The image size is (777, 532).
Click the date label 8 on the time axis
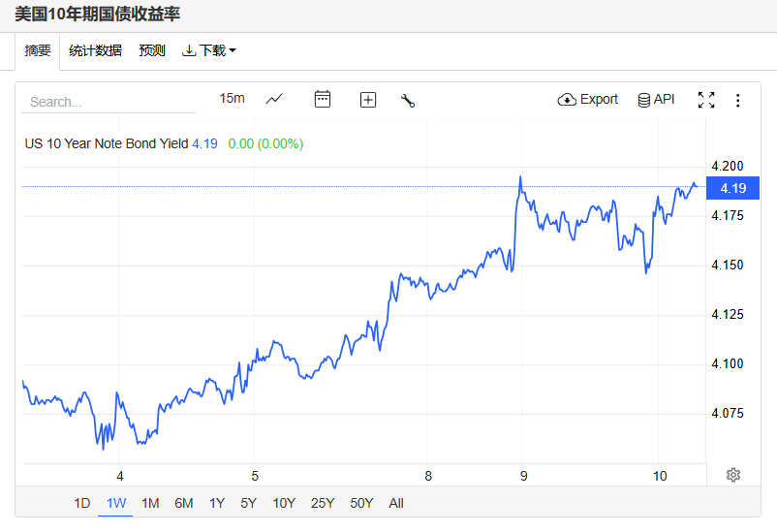[x=428, y=476]
